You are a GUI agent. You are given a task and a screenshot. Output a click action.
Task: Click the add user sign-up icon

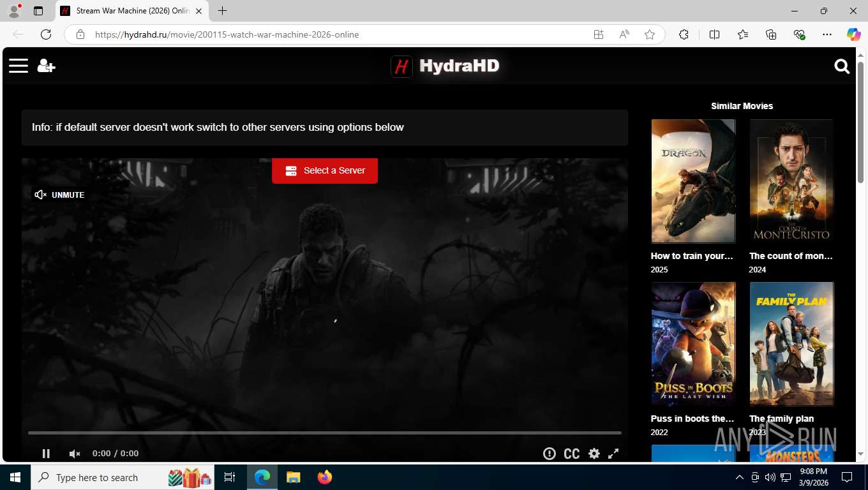click(x=46, y=66)
